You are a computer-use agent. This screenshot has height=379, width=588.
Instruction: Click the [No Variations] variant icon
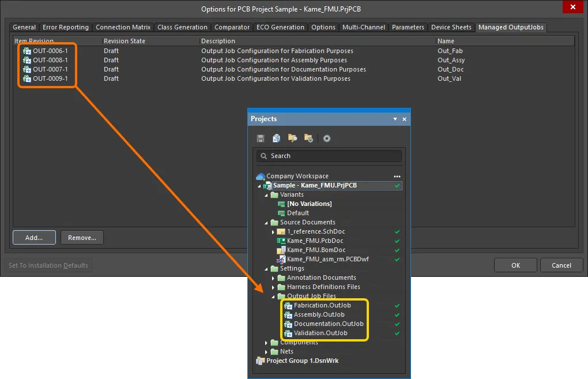[x=281, y=204]
